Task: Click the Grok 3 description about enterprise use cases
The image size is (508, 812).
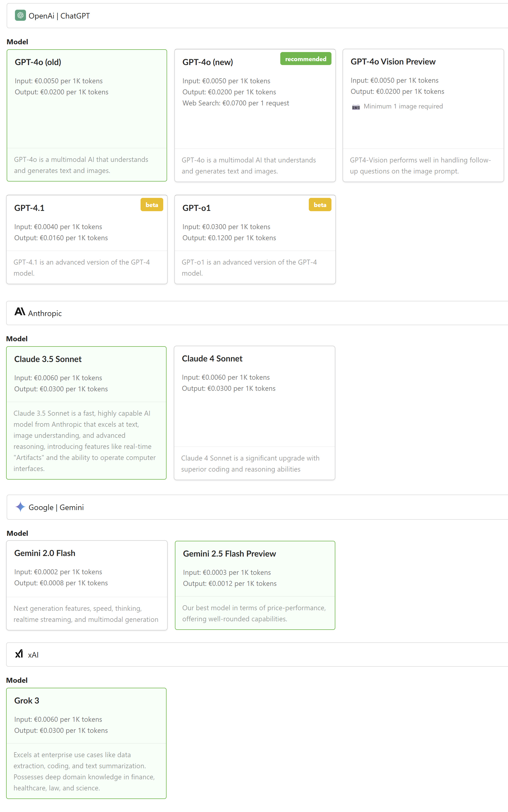Action: pyautogui.click(x=84, y=771)
